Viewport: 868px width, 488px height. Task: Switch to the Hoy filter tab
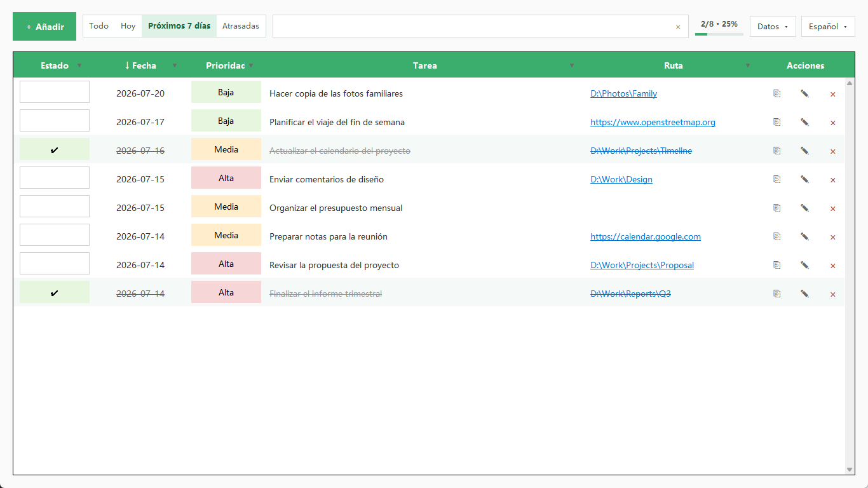pyautogui.click(x=128, y=26)
